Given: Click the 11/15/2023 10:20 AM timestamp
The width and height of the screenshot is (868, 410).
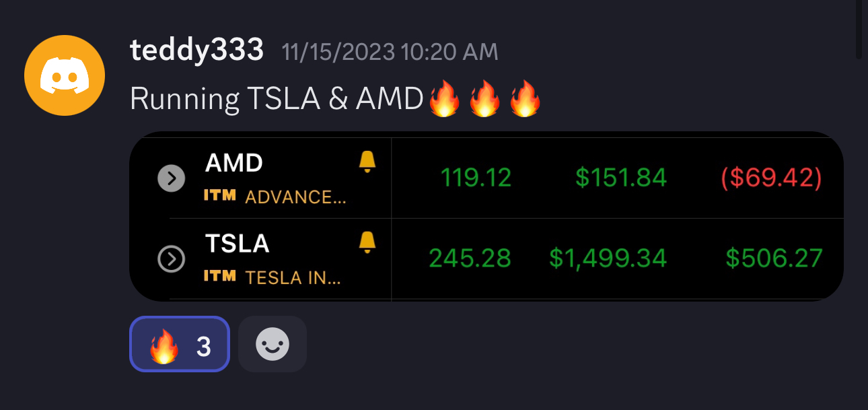Looking at the screenshot, I should pyautogui.click(x=390, y=53).
